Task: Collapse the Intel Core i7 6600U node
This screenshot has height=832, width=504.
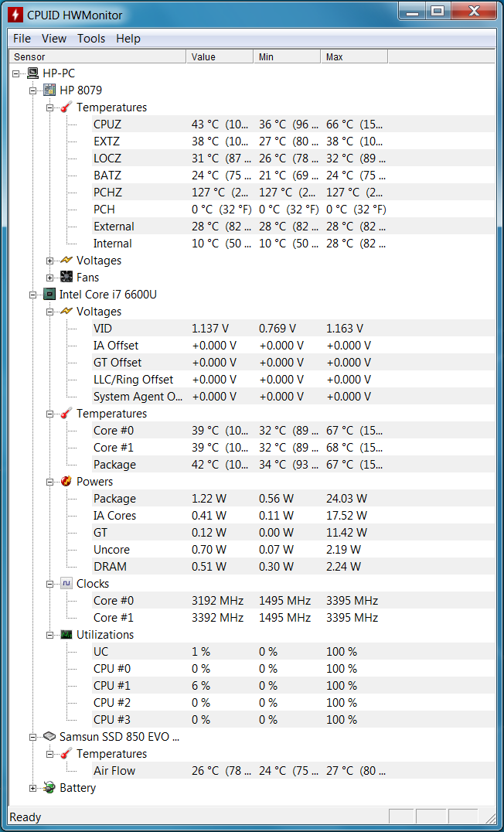Action: pos(33,295)
